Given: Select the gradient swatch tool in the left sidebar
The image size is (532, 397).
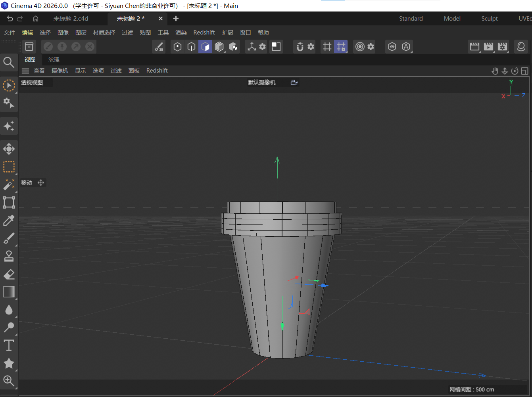Looking at the screenshot, I should pos(9,292).
